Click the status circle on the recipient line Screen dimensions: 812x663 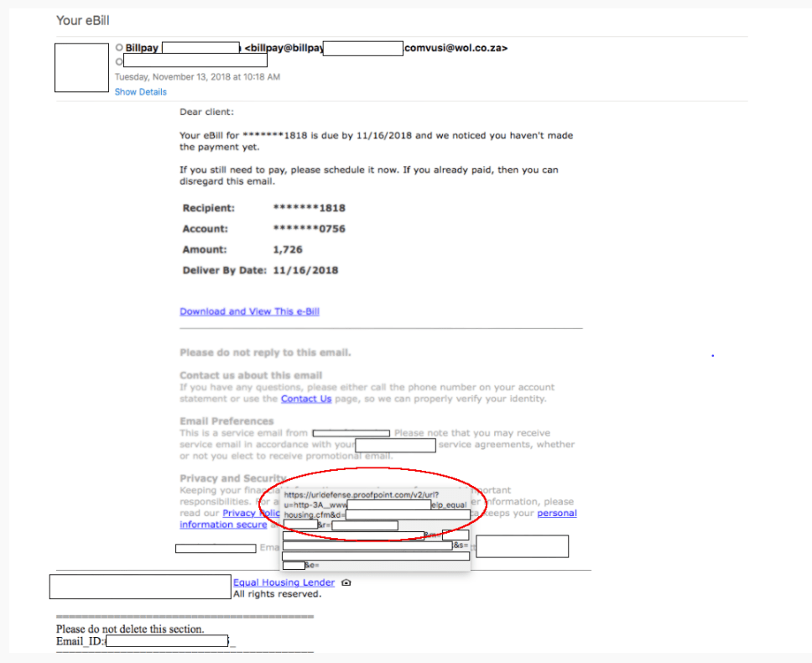119,61
